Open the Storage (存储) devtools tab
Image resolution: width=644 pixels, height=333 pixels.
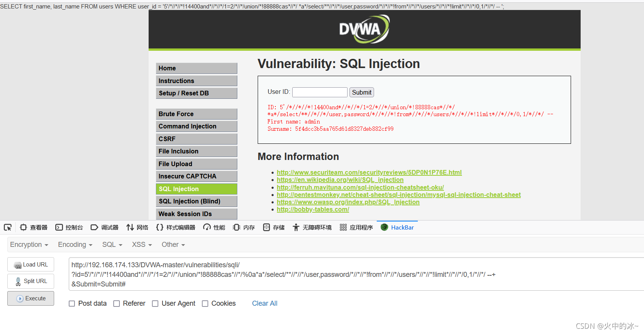(x=274, y=227)
